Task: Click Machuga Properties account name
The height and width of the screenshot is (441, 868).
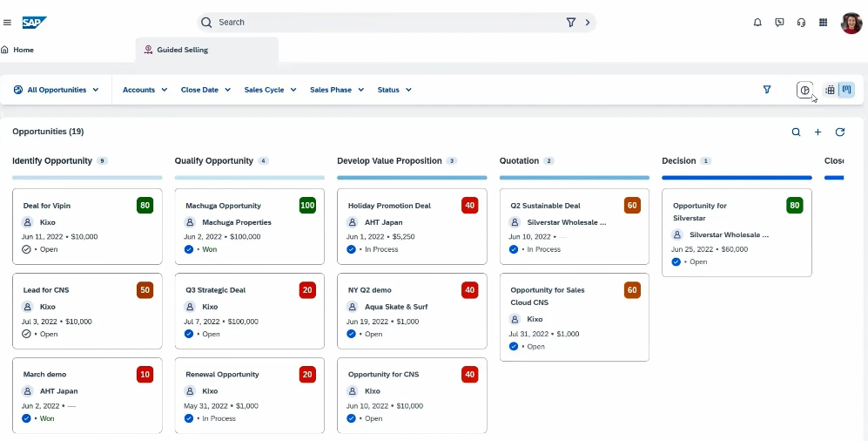Action: point(237,222)
